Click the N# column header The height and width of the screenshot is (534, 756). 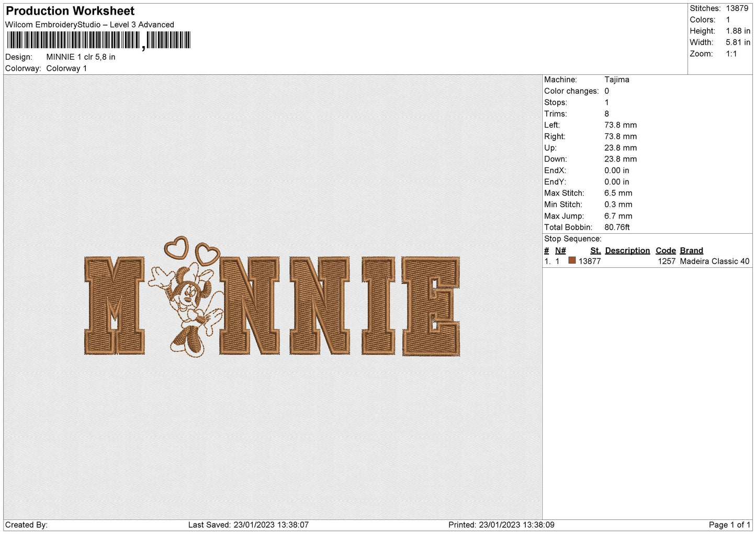[x=560, y=251]
